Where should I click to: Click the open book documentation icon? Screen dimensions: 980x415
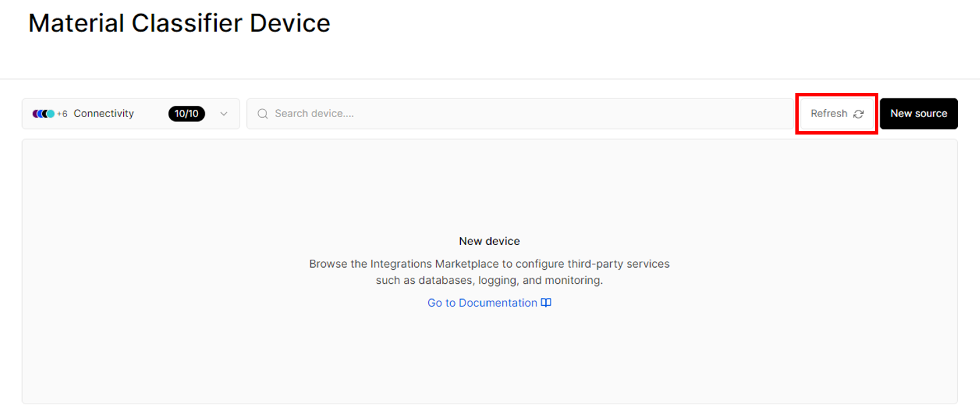[x=546, y=303]
